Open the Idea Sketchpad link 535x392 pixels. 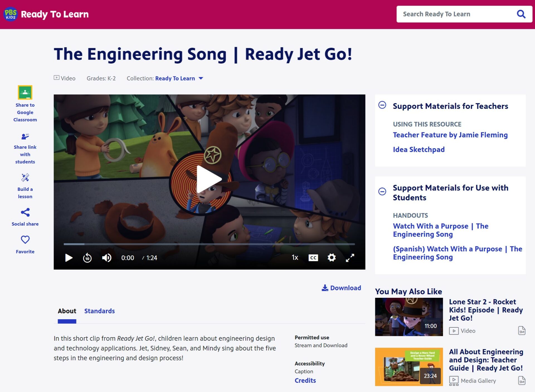click(419, 150)
